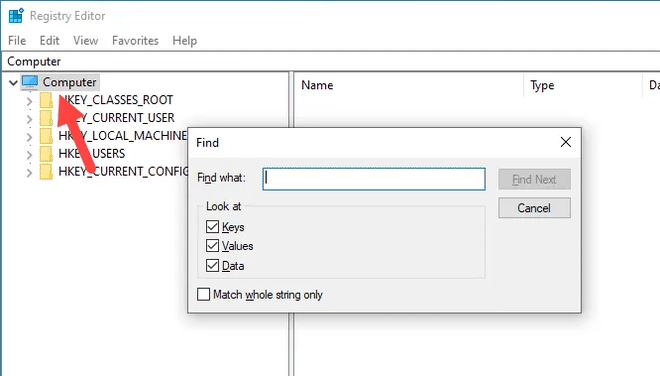Open the Favorites menu

[135, 40]
